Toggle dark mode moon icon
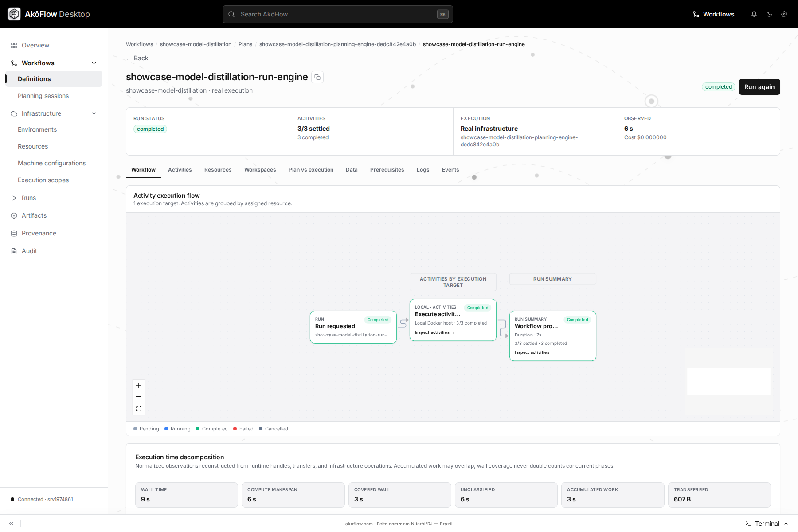Viewport: 798px width, 532px height. point(769,14)
